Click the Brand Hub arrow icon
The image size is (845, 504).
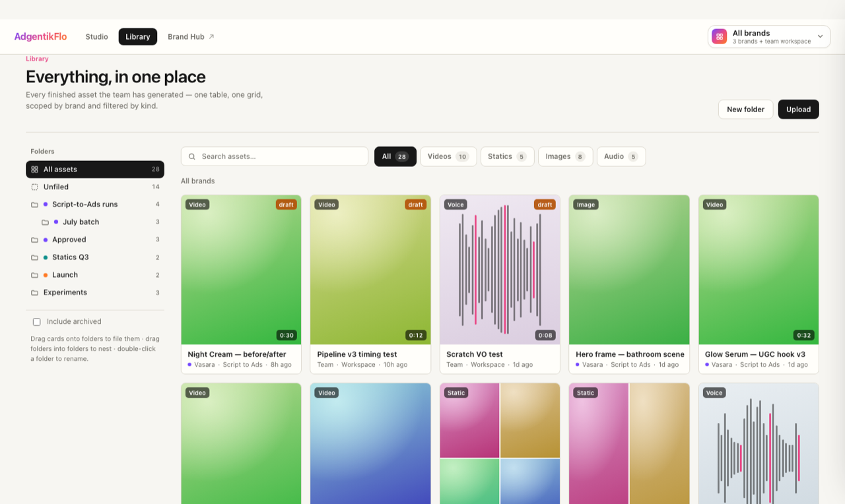coord(211,37)
